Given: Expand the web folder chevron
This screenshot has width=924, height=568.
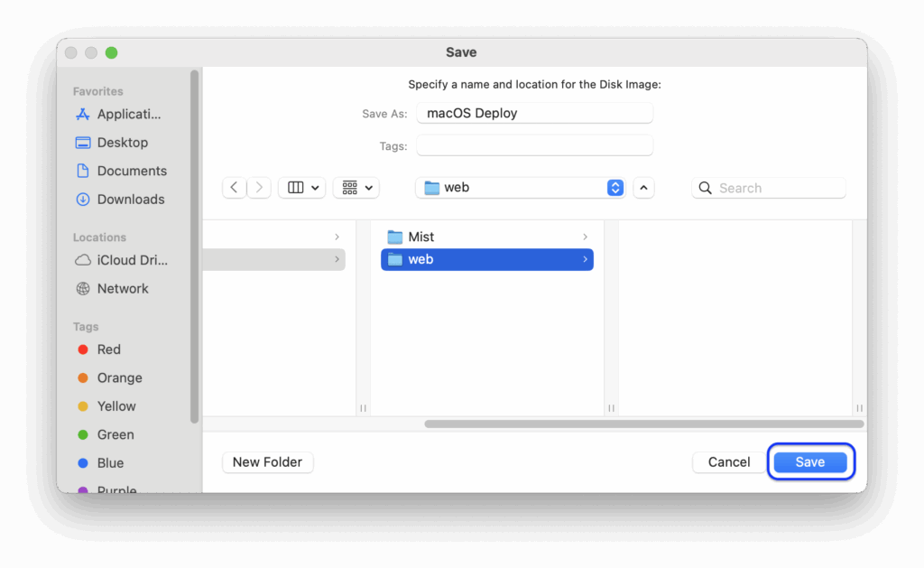Looking at the screenshot, I should [x=585, y=259].
